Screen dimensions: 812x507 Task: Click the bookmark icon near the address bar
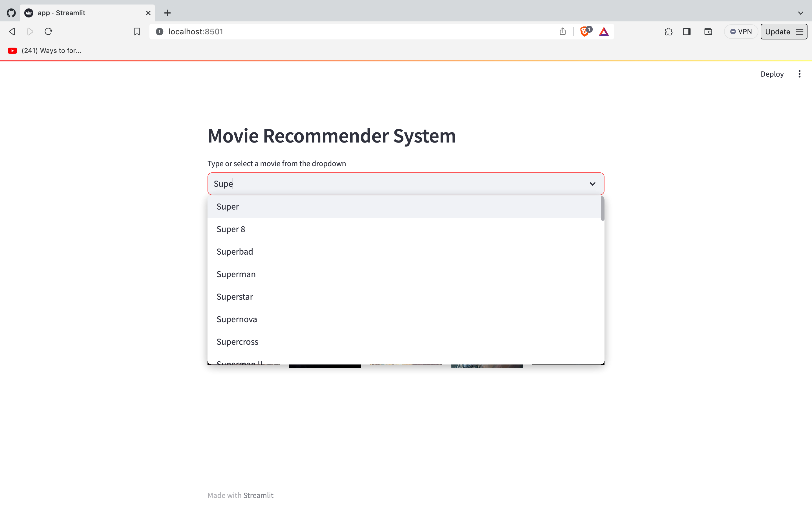pyautogui.click(x=136, y=31)
